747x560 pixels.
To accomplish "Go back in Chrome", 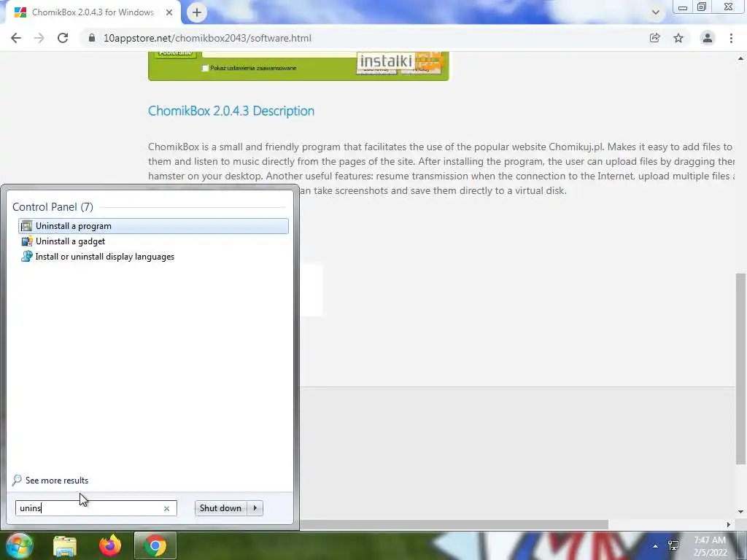I will [x=16, y=38].
